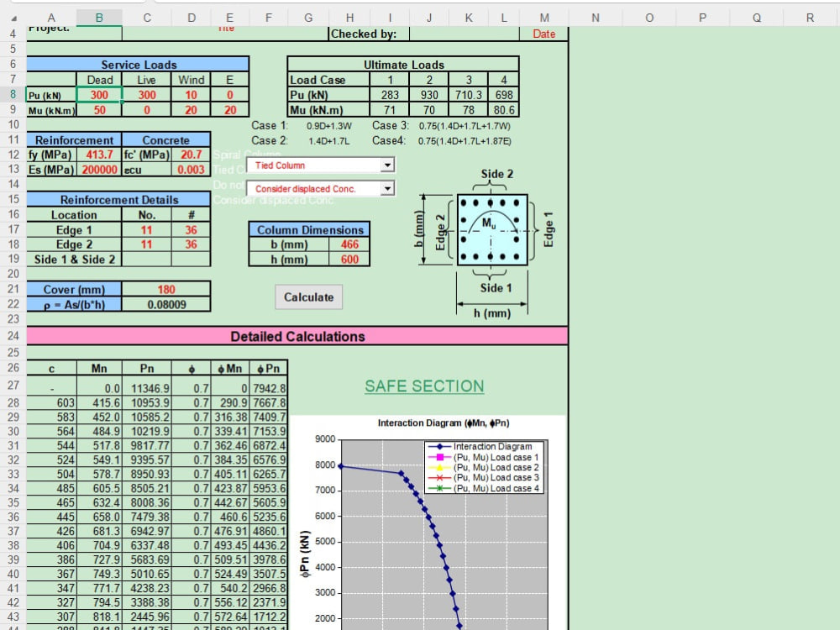Open the Tied Column dropdown arrow
Viewport: 840px width, 630px height.
click(387, 165)
